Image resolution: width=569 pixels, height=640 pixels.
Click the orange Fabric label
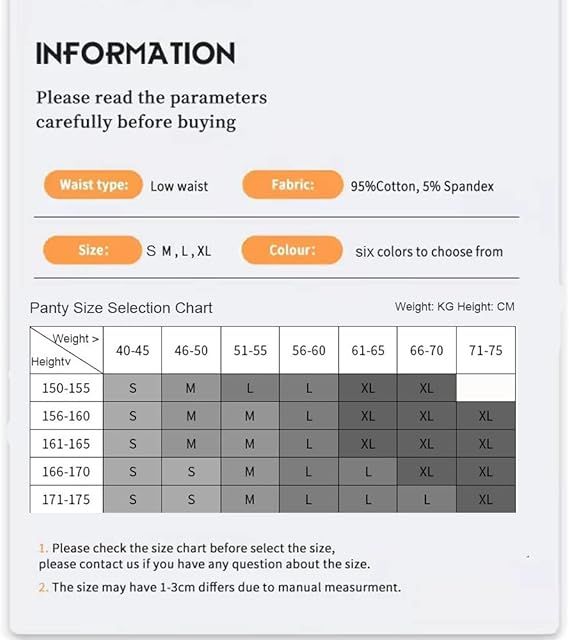point(293,185)
